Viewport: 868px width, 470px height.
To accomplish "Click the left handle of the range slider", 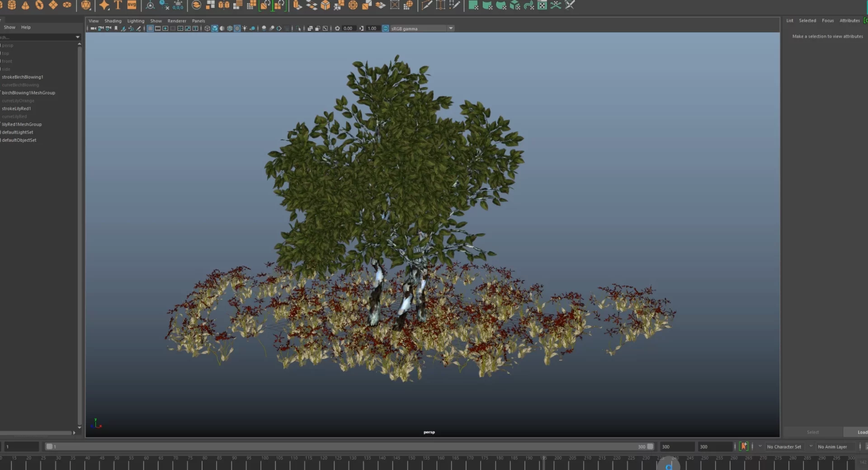I will [49, 446].
